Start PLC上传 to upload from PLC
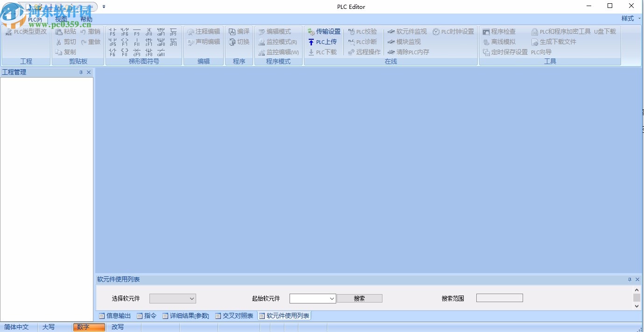 [324, 42]
